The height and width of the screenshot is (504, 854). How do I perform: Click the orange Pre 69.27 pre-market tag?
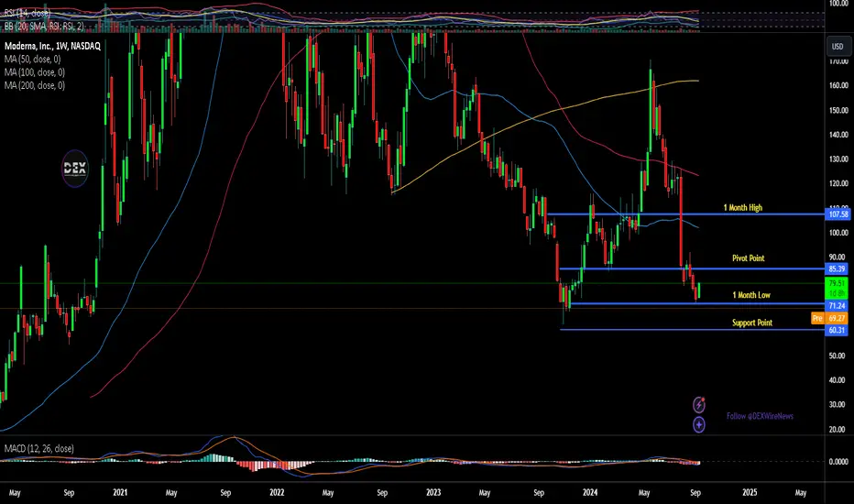[x=829, y=318]
